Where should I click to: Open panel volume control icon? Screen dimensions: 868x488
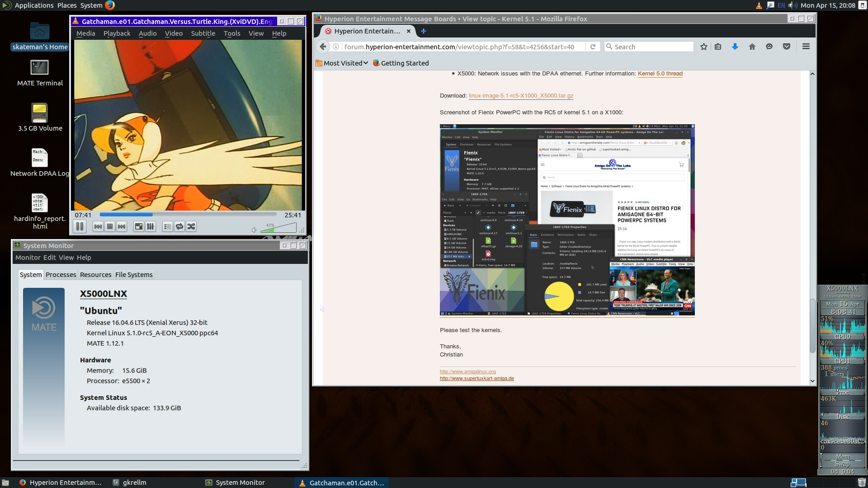(x=793, y=5)
